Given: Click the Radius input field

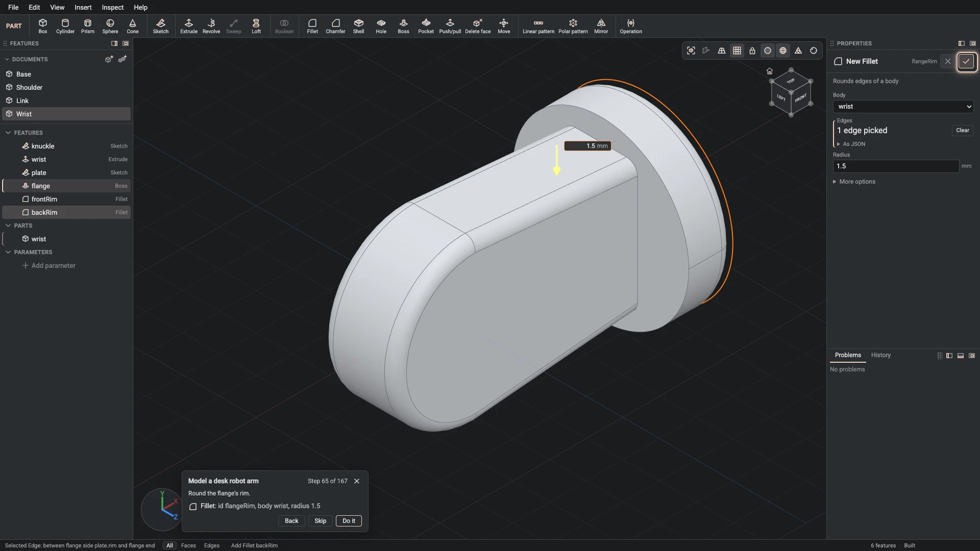Looking at the screenshot, I should 896,166.
